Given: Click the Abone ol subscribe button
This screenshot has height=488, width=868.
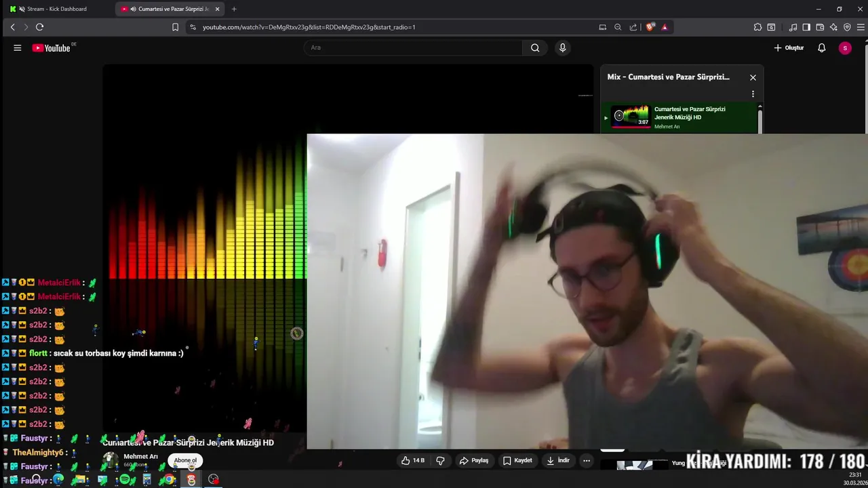Looking at the screenshot, I should pos(185,460).
